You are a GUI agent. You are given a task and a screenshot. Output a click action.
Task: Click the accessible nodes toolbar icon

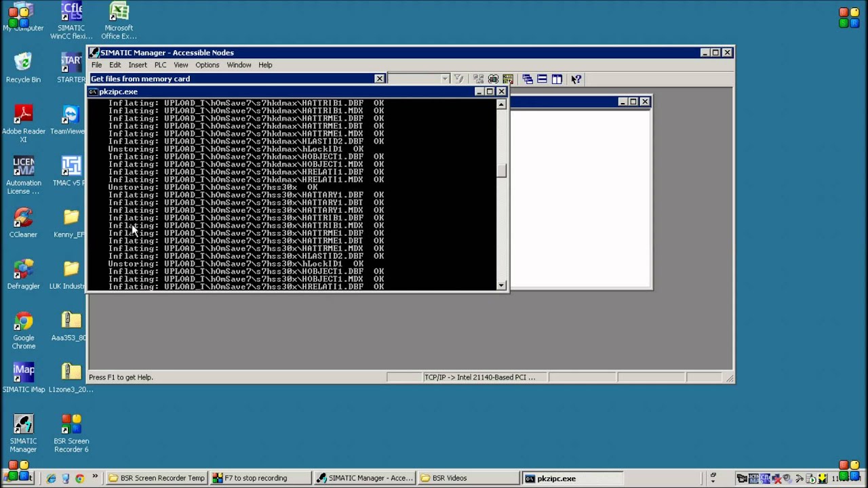pyautogui.click(x=494, y=79)
